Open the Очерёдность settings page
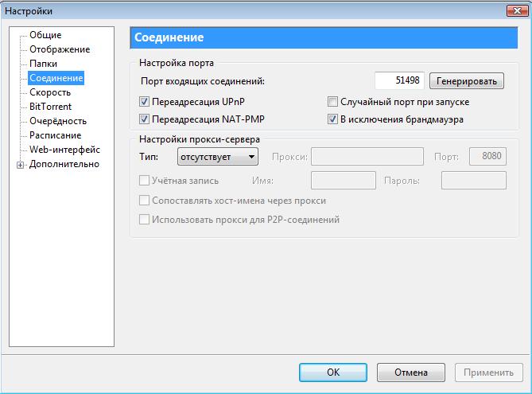Screen dimensions: 532x394 pos(58,121)
